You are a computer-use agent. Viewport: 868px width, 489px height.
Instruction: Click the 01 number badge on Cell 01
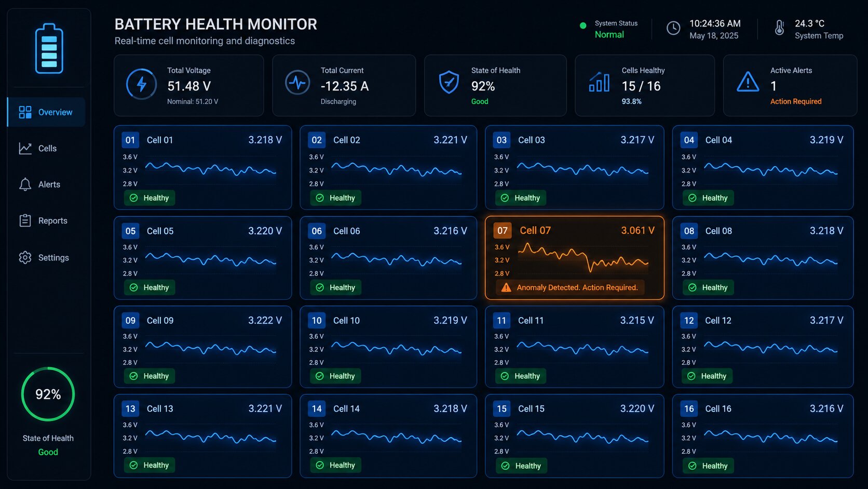click(x=130, y=140)
